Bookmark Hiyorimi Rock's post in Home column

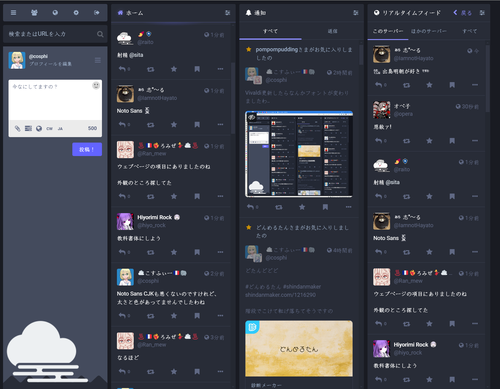click(x=197, y=252)
